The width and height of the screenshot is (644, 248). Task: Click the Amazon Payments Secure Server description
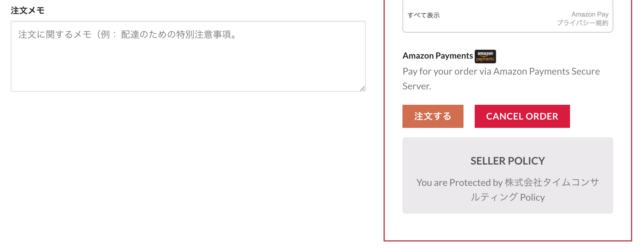click(x=501, y=72)
